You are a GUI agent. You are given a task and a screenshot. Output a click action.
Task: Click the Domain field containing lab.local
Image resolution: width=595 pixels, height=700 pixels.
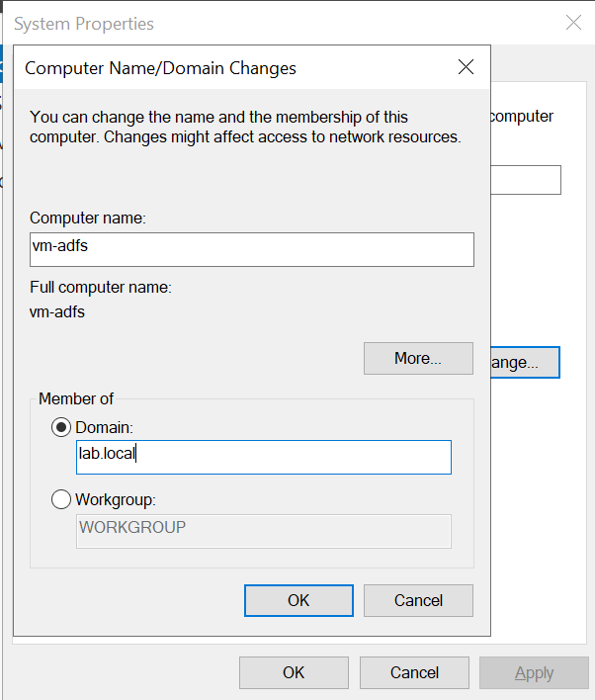pyautogui.click(x=264, y=457)
